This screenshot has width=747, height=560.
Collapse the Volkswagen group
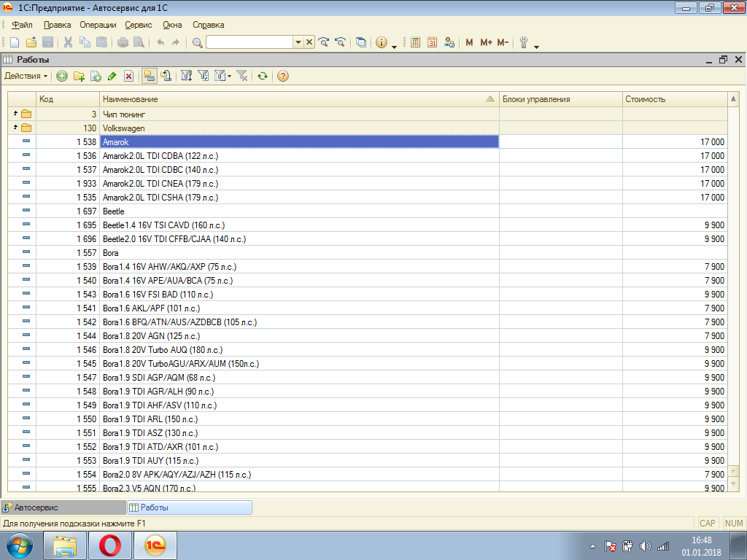click(x=16, y=127)
